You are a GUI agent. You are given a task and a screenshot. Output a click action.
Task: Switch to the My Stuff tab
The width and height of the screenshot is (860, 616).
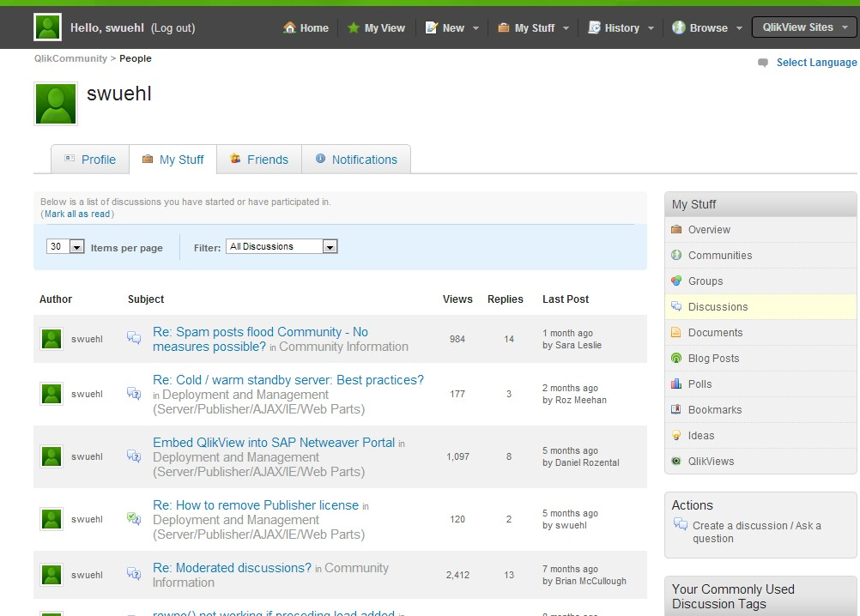tap(173, 160)
